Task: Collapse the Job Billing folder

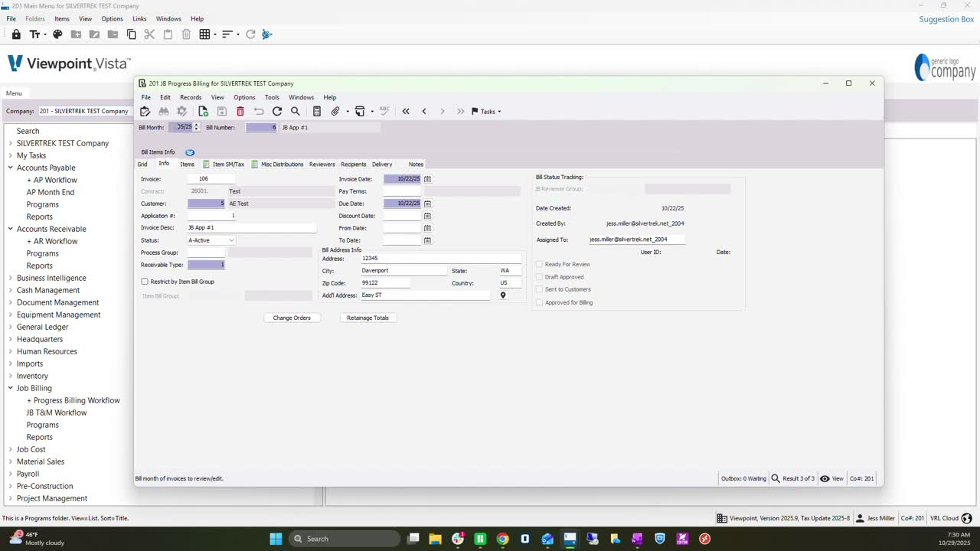Action: 11,388
